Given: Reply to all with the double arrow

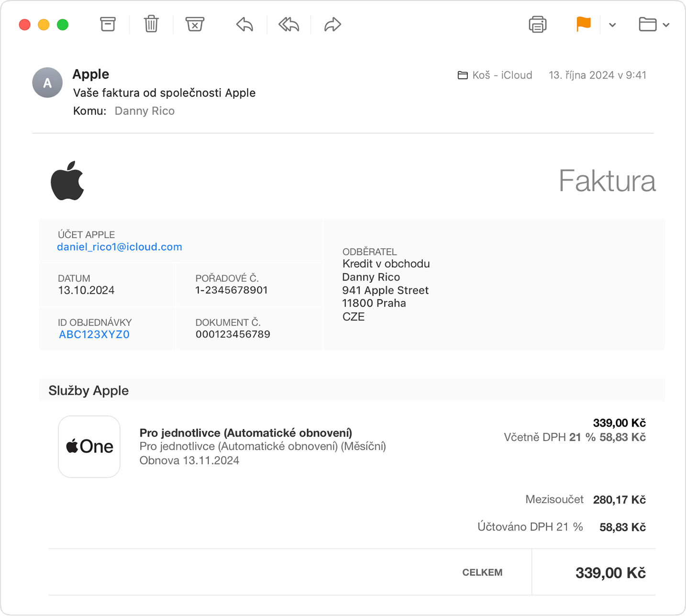Looking at the screenshot, I should (x=289, y=24).
